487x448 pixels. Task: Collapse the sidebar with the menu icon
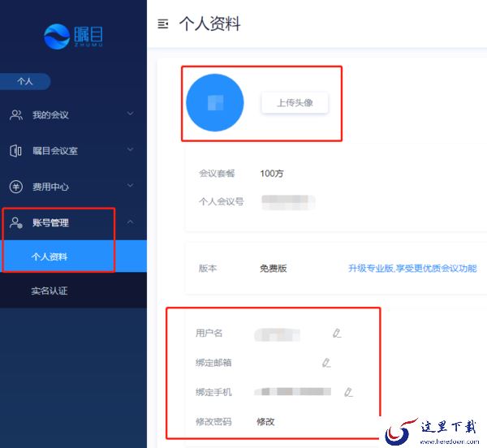[163, 24]
